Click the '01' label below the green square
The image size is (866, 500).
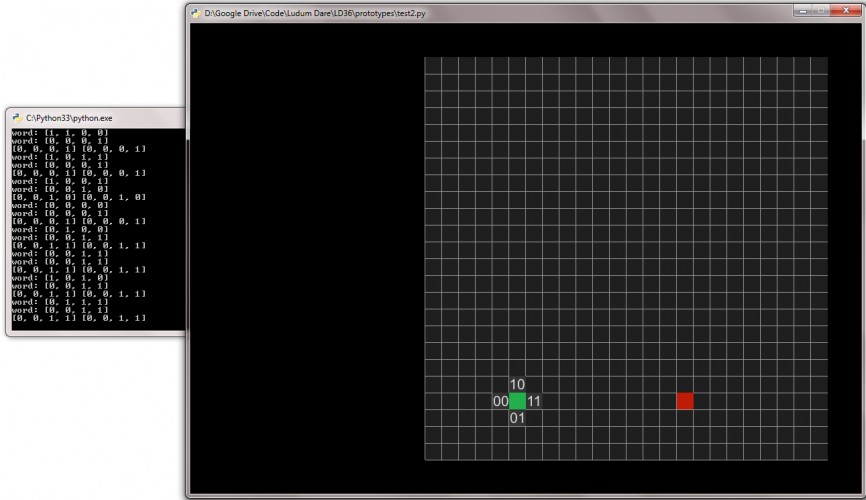pyautogui.click(x=517, y=418)
